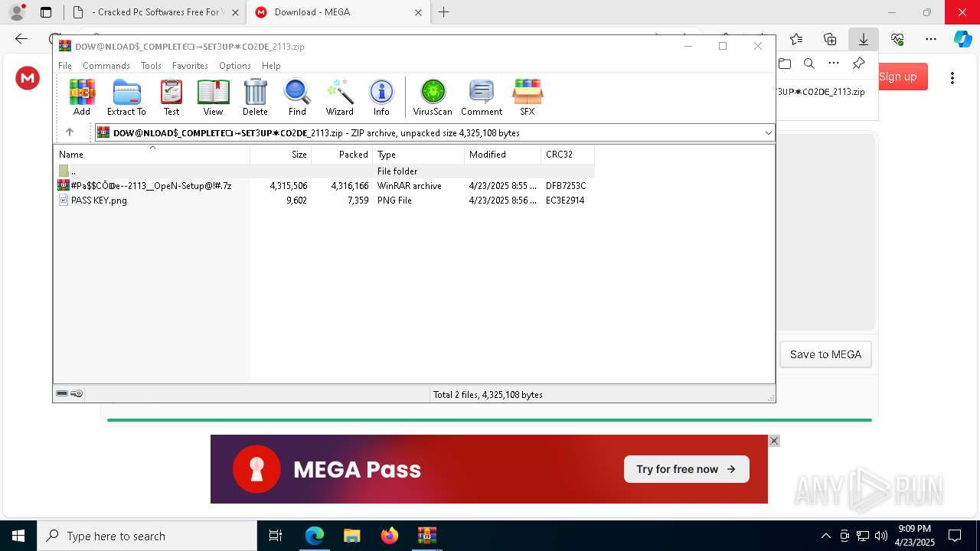The height and width of the screenshot is (551, 980).
Task: Open Edge favorites star icon
Action: point(796,39)
